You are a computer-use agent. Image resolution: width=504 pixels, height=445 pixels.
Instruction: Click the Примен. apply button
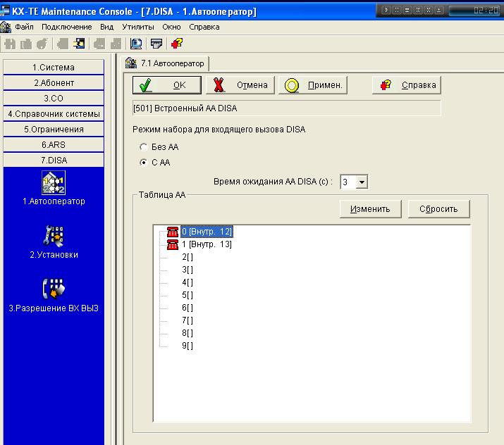point(313,85)
